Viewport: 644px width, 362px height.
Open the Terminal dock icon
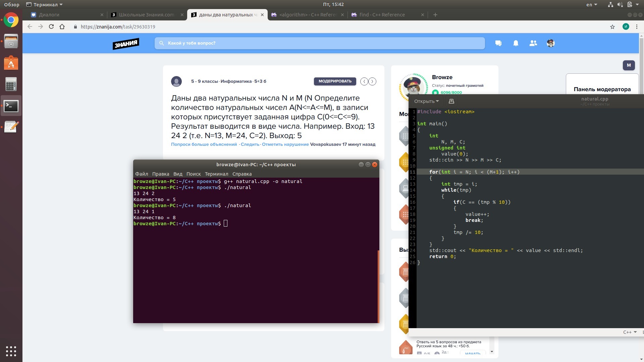click(x=11, y=106)
